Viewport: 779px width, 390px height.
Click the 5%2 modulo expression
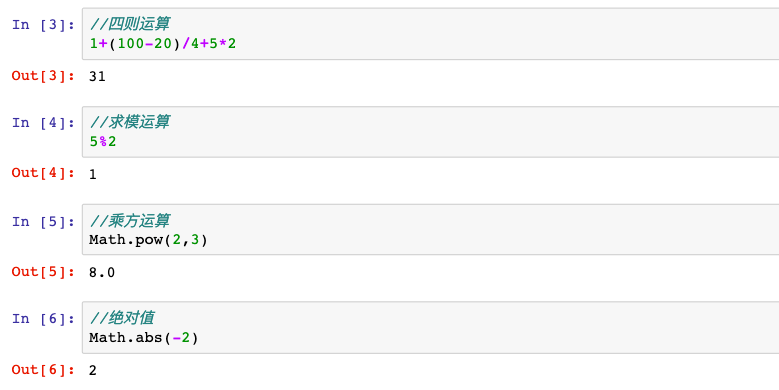point(103,142)
